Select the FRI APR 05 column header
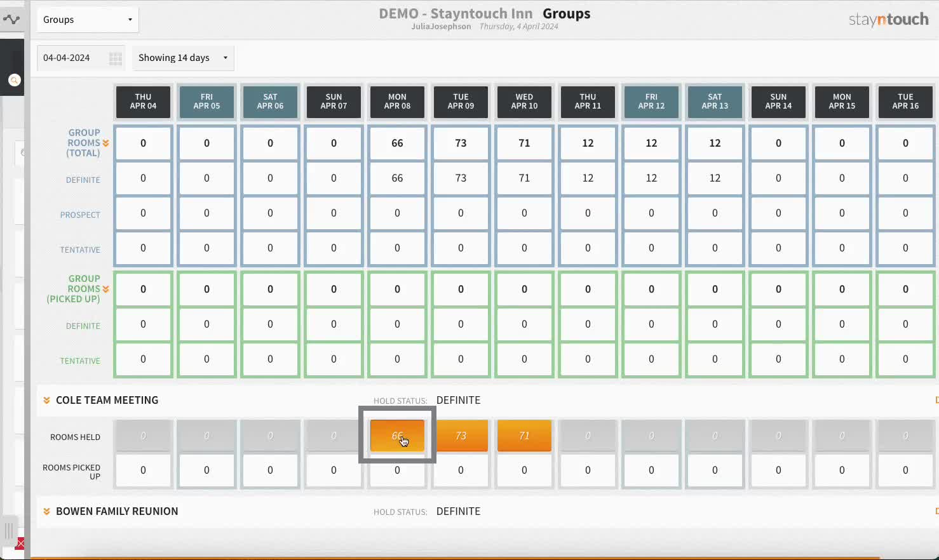Image resolution: width=939 pixels, height=560 pixels. click(x=206, y=102)
